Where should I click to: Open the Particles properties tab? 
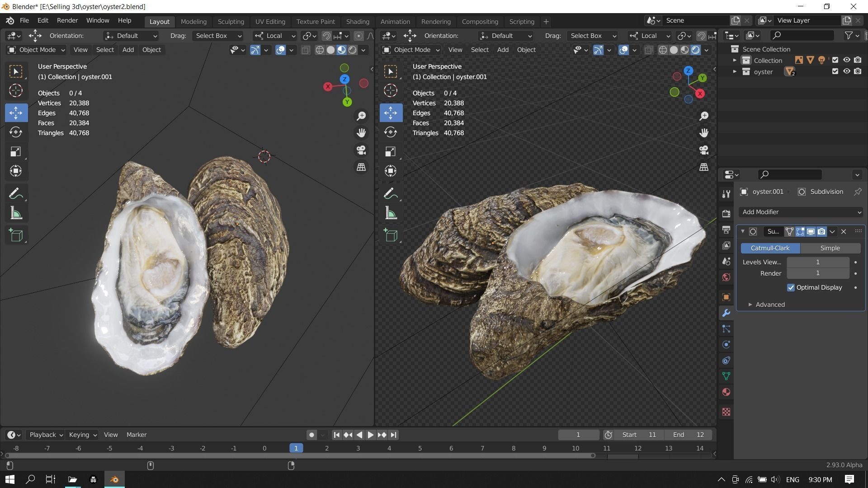(726, 329)
